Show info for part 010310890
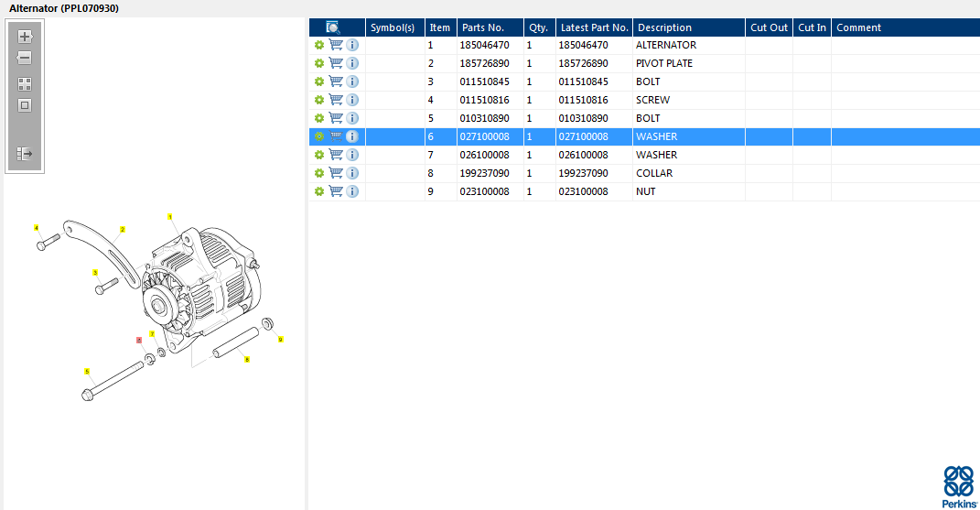 [x=352, y=117]
